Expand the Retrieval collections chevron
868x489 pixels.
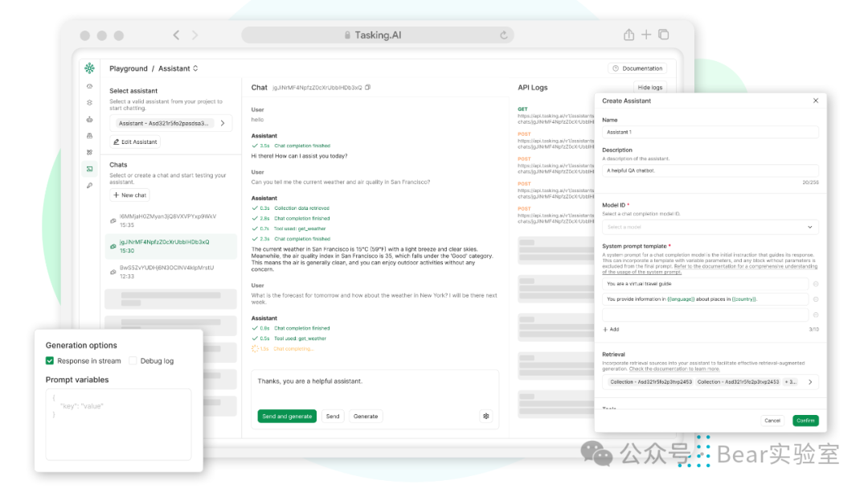[x=810, y=382]
